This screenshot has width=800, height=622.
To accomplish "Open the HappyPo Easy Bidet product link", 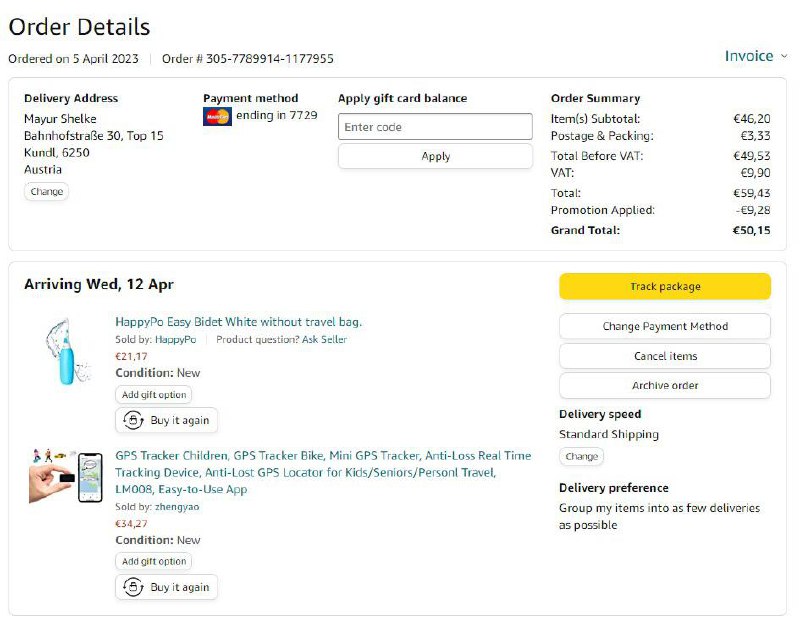I will click(238, 322).
